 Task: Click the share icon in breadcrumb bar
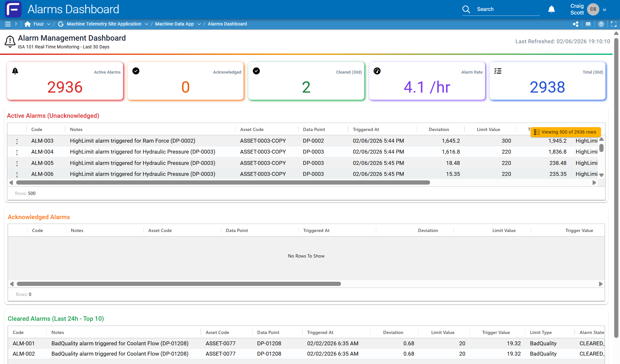tap(575, 24)
